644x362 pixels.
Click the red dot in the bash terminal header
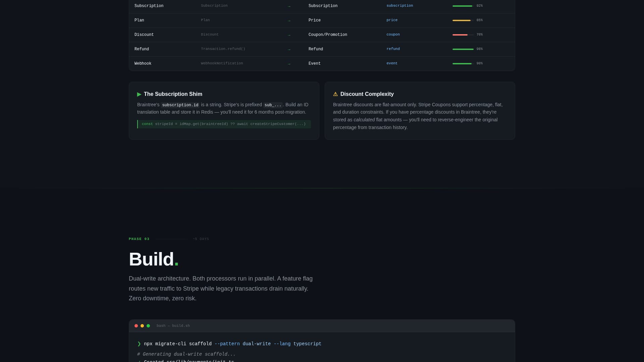[x=136, y=326]
